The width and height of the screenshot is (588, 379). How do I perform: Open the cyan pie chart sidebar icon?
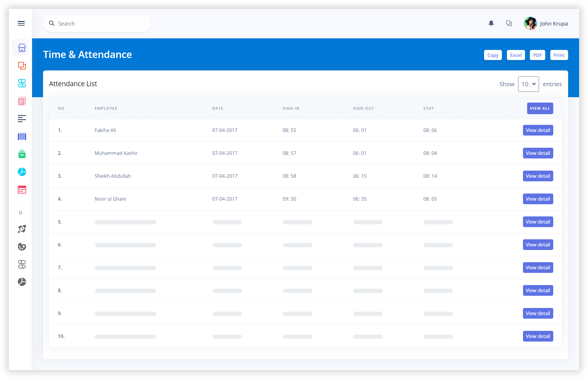(22, 172)
